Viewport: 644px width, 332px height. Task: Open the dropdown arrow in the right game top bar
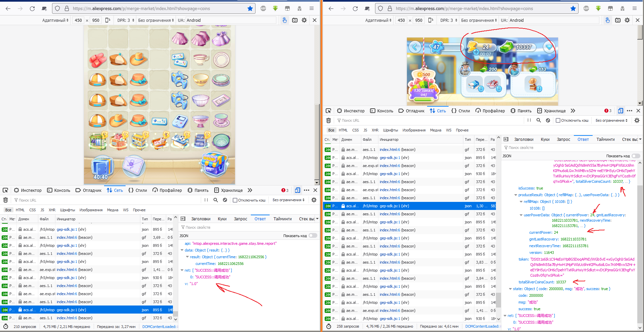coord(549,47)
